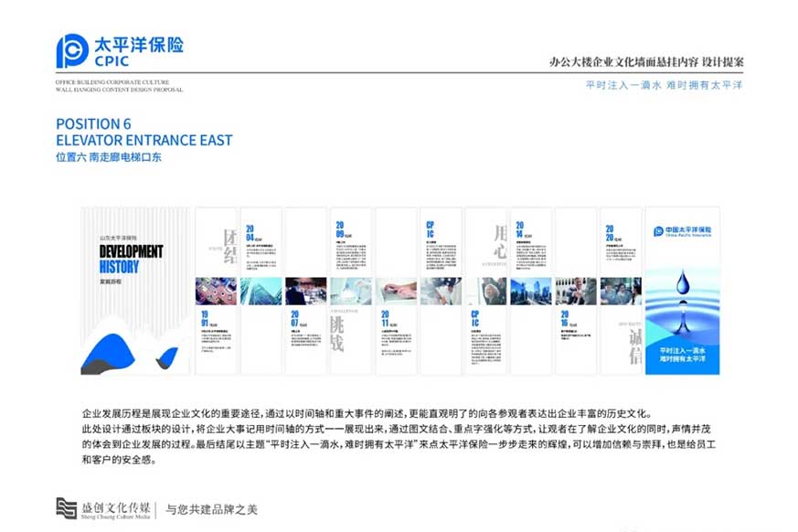This screenshot has width=798, height=532.
Task: Click the light-blue slogan under the header line
Action: pos(665,85)
